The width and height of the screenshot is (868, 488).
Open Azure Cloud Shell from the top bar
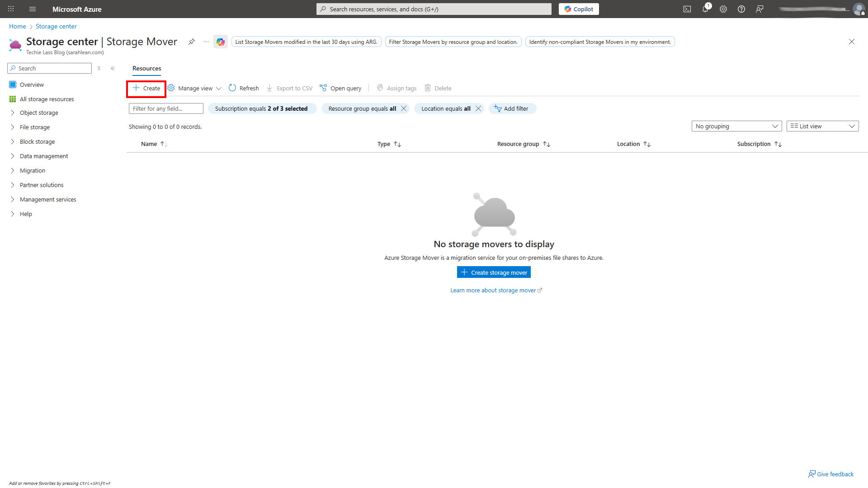click(687, 9)
